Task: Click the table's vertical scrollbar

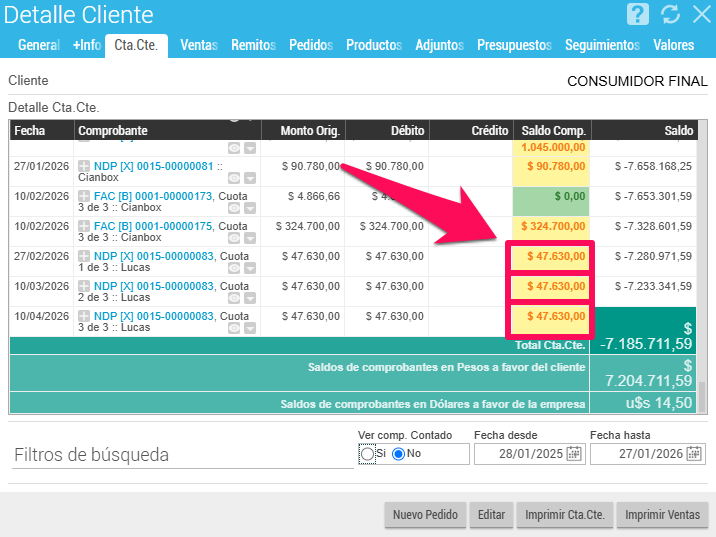Action: [702, 395]
